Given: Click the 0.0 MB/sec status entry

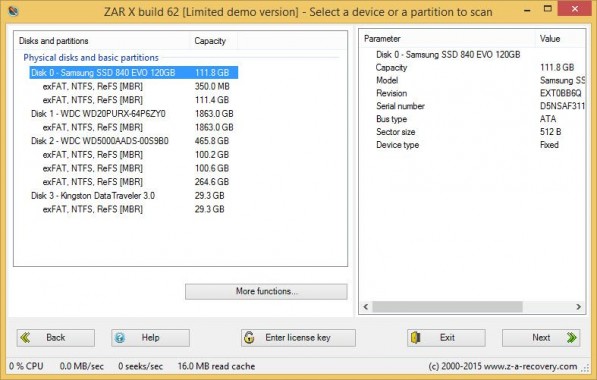Looking at the screenshot, I should click(x=81, y=366).
